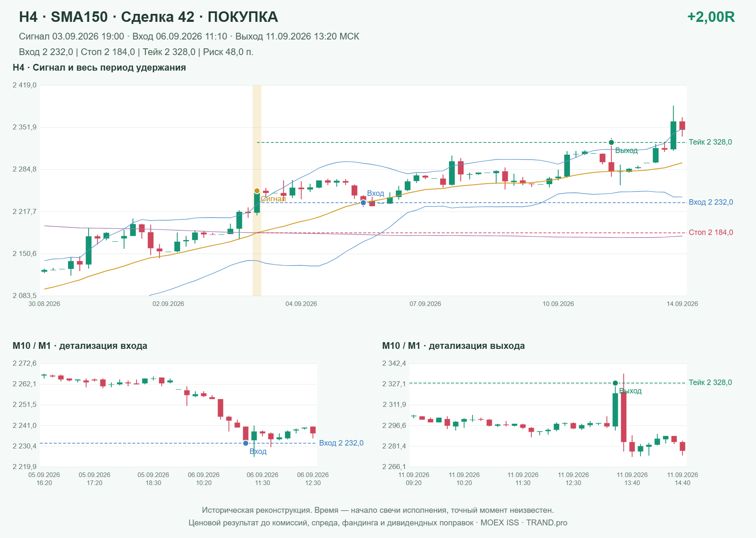
Task: Click the highlighted signal candle band
Action: 257,190
